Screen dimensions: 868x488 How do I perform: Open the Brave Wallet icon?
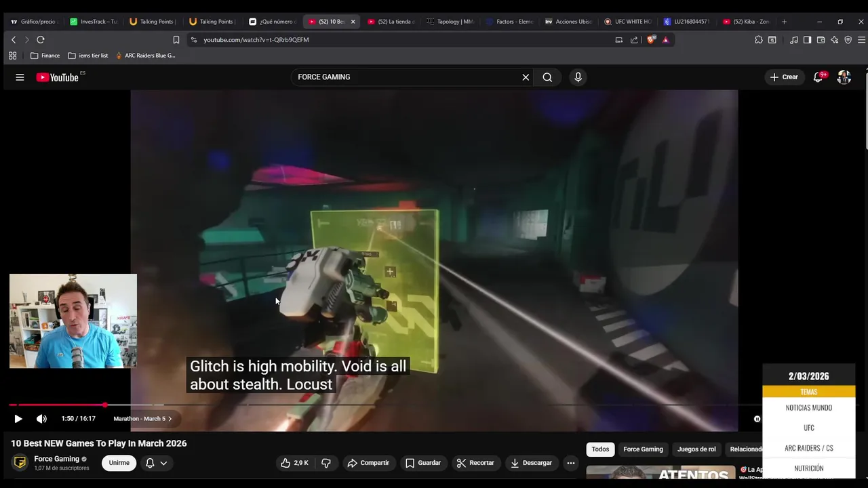(x=821, y=40)
